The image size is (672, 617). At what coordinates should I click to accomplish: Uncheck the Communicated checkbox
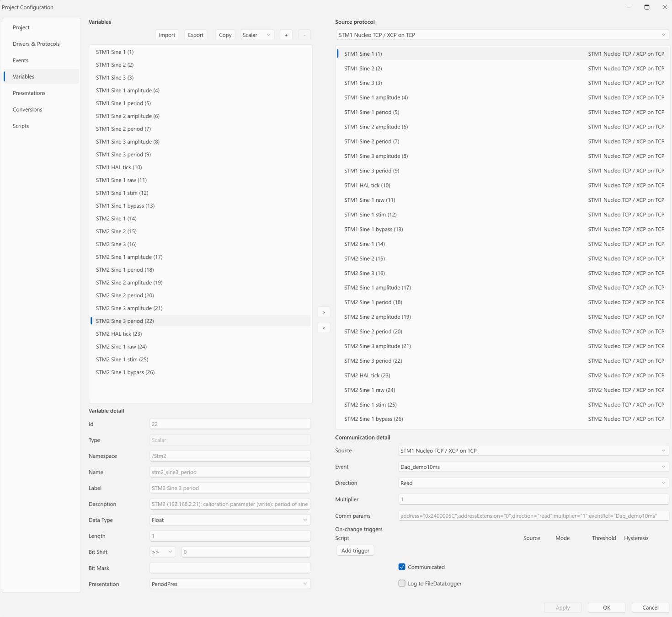pyautogui.click(x=402, y=567)
